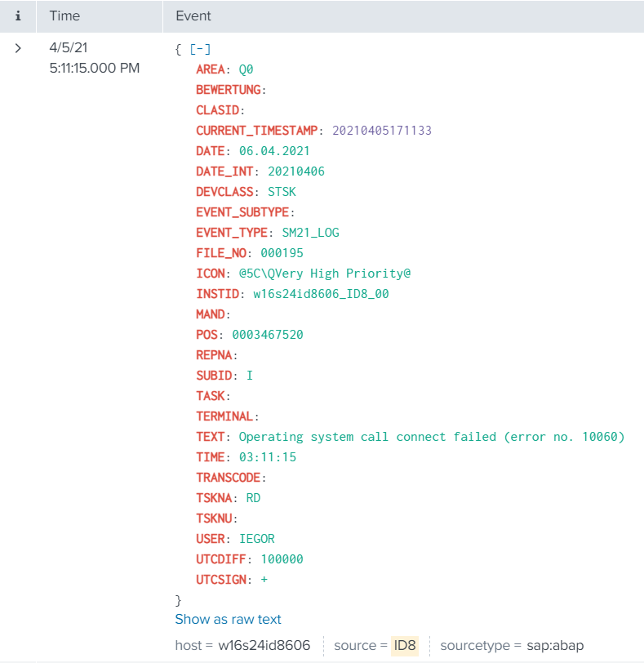
Task: Click INSTID value w16s24id8606_ID8_00
Action: (321, 294)
